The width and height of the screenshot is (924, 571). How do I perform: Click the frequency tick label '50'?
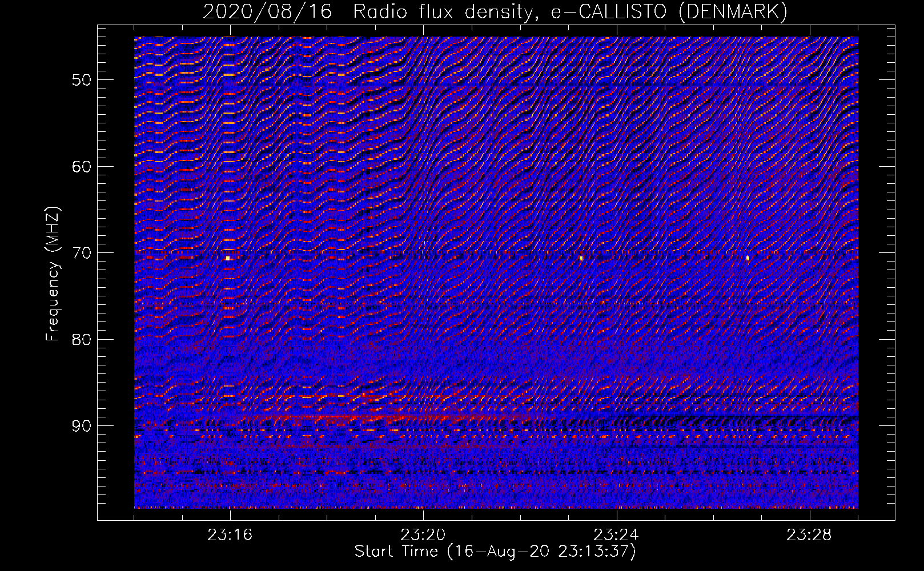(x=81, y=80)
